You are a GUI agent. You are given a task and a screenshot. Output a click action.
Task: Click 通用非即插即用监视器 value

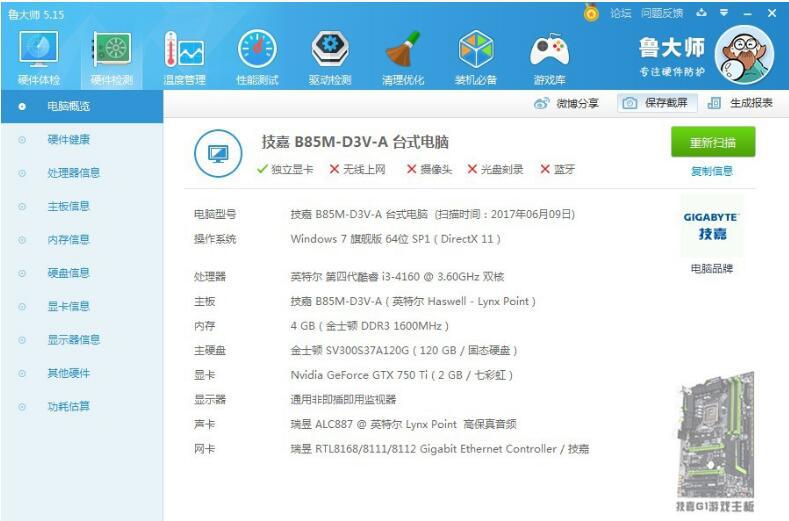tap(343, 400)
